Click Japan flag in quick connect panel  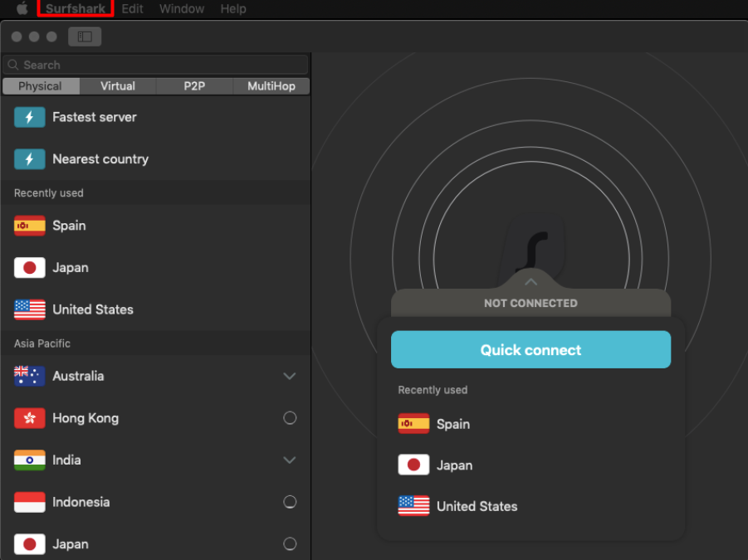point(413,465)
